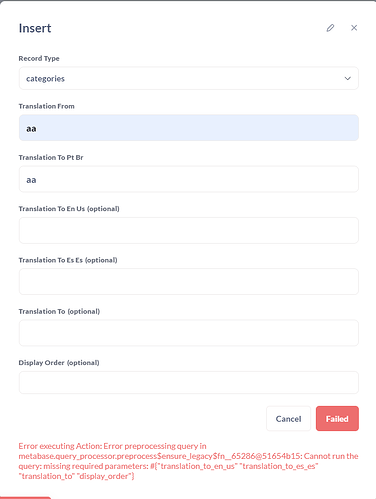
Task: Click the Translation From label
Action: 46,106
